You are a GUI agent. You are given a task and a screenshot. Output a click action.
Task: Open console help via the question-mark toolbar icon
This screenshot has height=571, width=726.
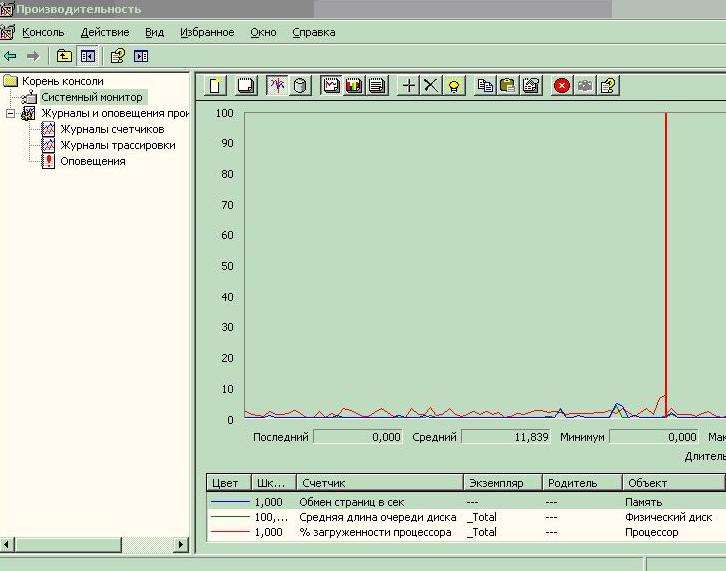click(118, 56)
